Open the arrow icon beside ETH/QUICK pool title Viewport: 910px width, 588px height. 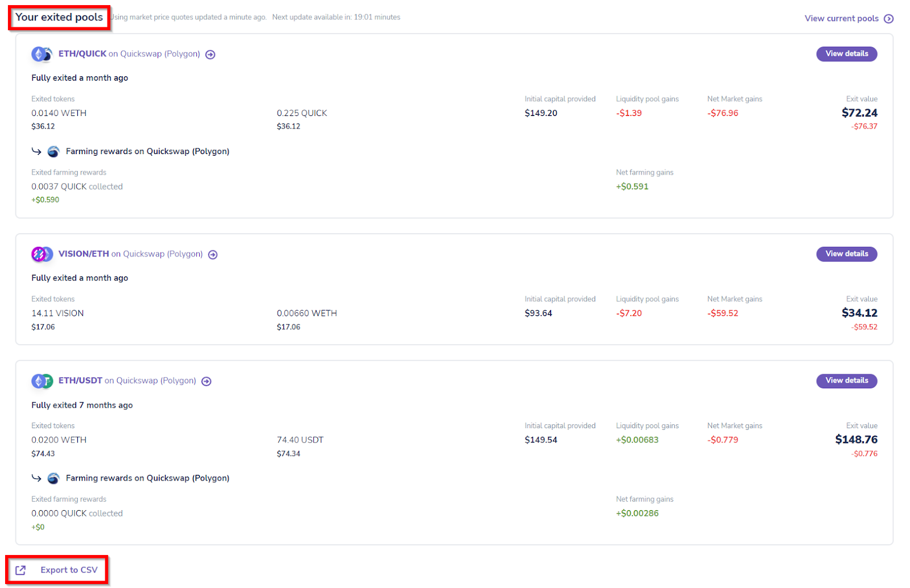point(210,55)
